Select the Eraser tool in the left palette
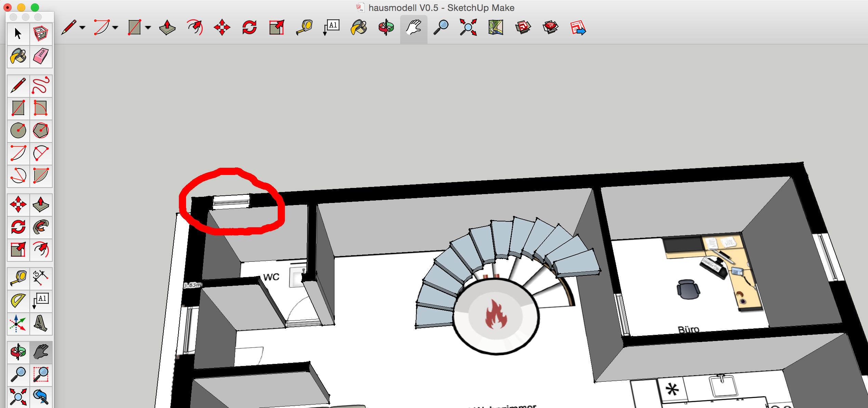The image size is (868, 408). pyautogui.click(x=41, y=56)
